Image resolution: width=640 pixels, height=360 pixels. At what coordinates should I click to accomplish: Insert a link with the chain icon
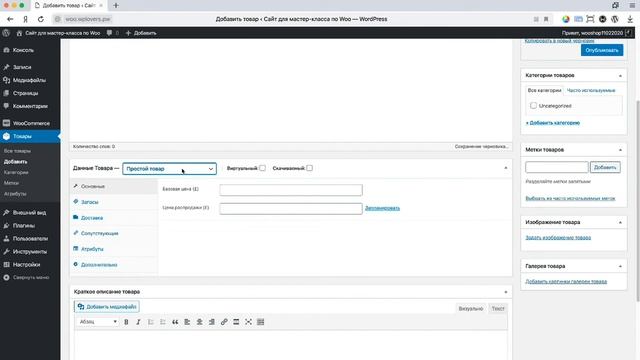point(224,322)
